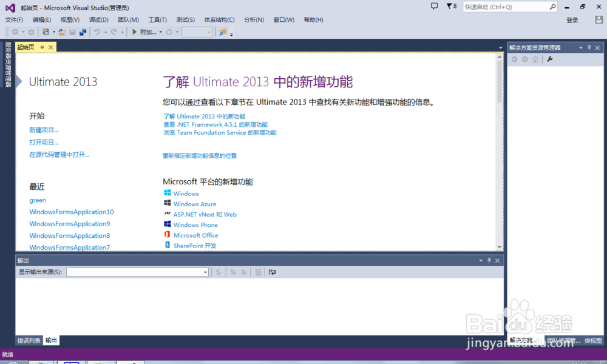
Task: Open the 调试(D) menu
Action: coord(99,20)
